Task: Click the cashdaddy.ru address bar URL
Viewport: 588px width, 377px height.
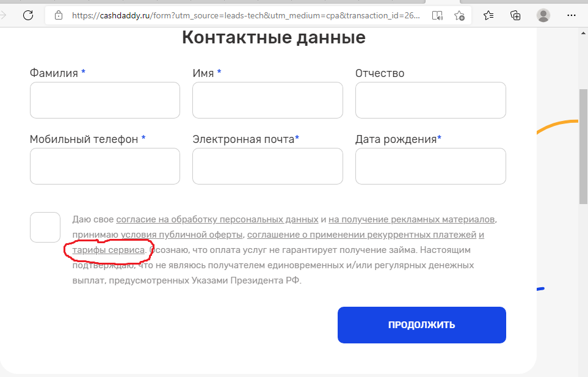Action: 245,15
